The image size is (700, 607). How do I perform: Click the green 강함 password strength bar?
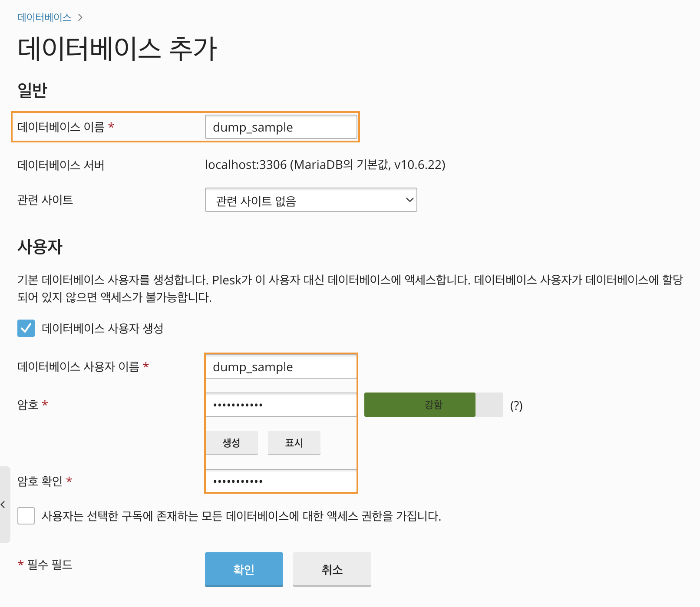click(419, 405)
